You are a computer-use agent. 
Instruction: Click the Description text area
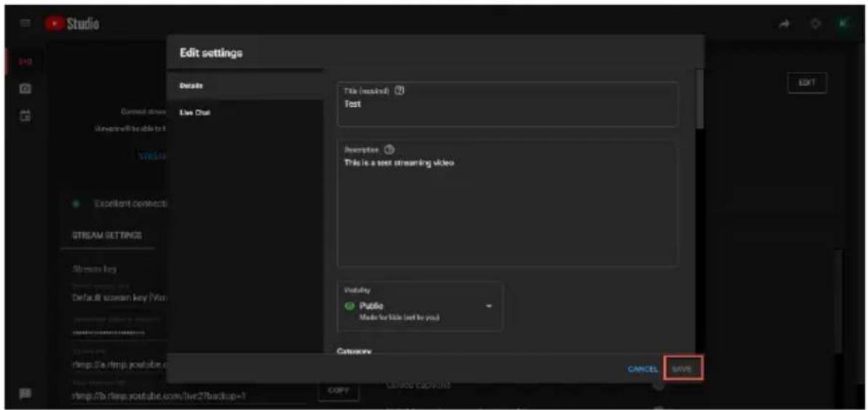(506, 203)
